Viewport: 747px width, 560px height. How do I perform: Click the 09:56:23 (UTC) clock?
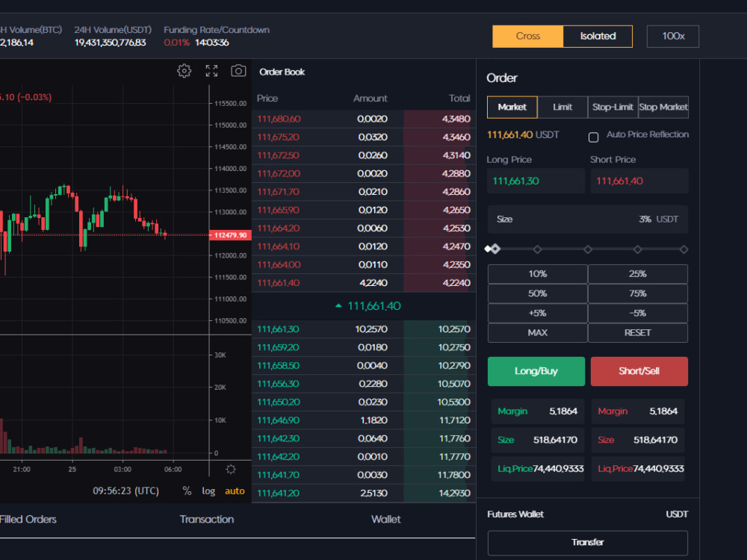[x=125, y=491]
